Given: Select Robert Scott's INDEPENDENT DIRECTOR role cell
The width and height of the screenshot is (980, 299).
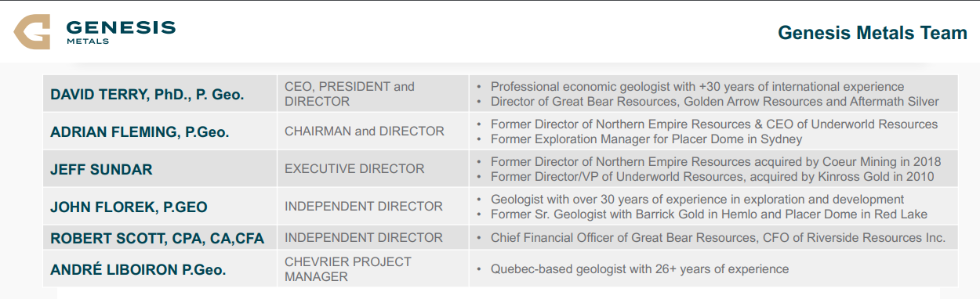Looking at the screenshot, I should point(373,238).
